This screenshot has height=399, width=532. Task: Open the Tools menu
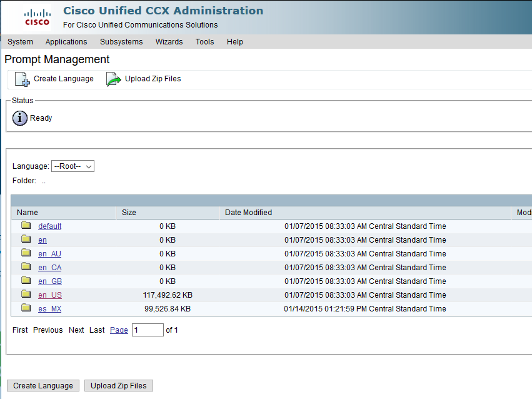204,42
